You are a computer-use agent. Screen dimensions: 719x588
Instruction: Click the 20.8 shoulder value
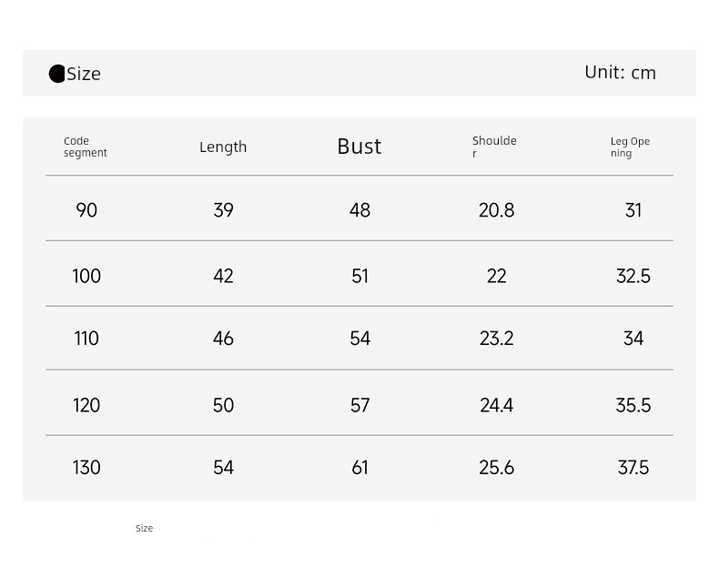497,210
